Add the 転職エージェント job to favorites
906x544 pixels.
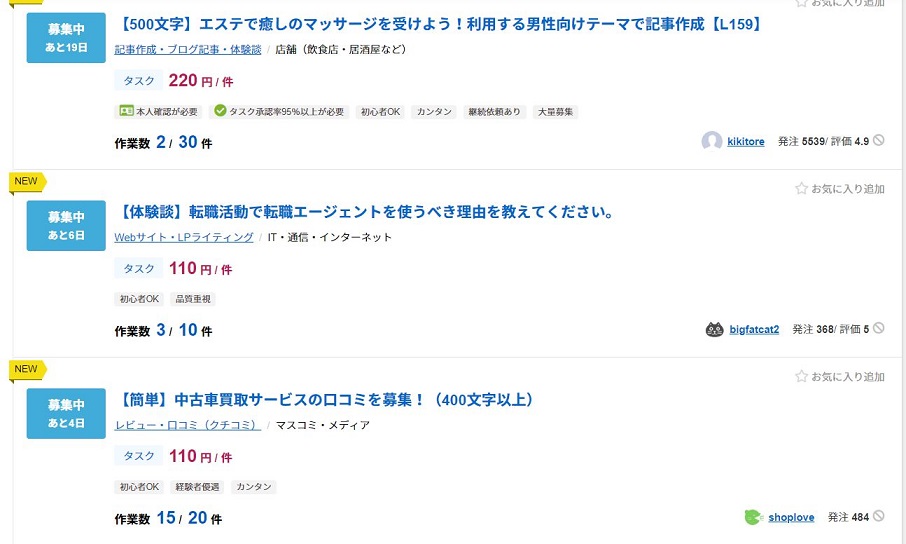(x=840, y=188)
